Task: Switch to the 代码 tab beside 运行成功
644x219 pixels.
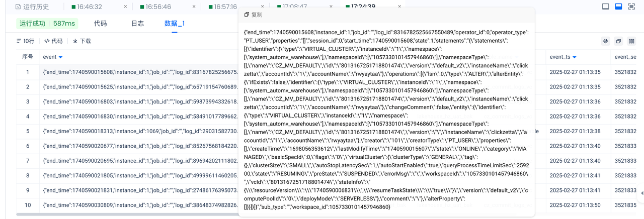Action: [100, 24]
